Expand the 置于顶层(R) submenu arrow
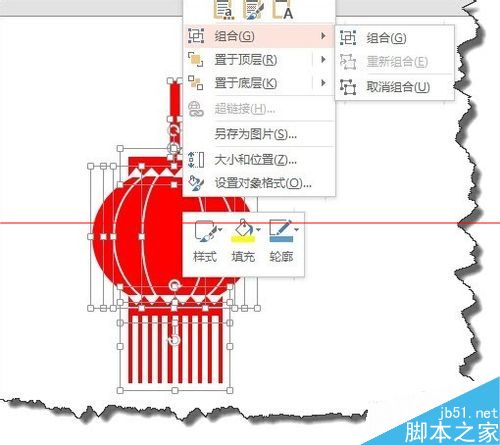Viewport: 500px width, 445px height. pos(323,60)
